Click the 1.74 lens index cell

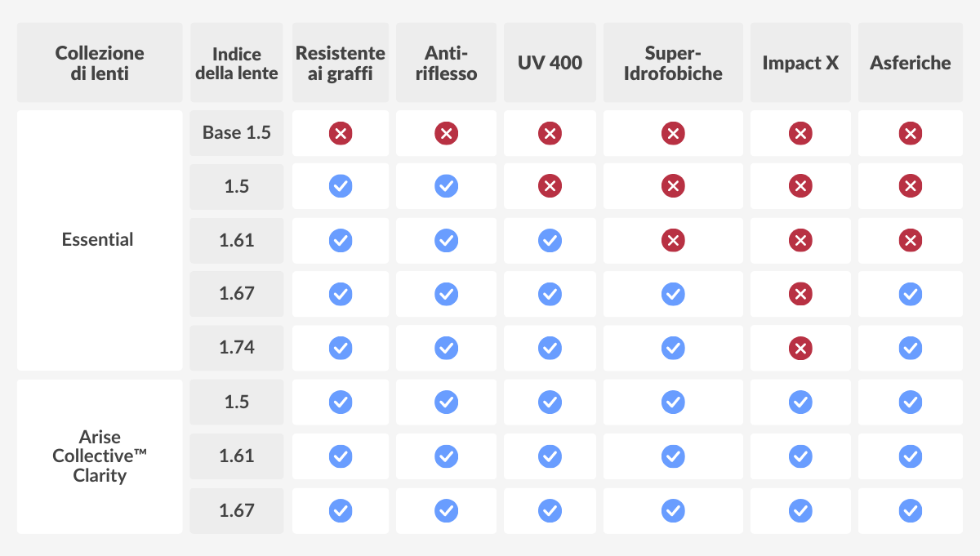(237, 348)
